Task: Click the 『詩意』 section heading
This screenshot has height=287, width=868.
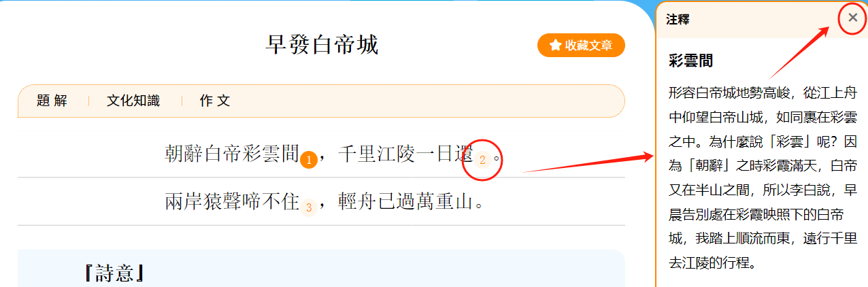Action: coord(114,273)
